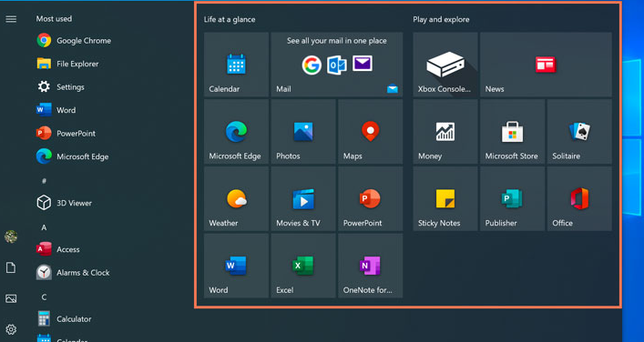Launch the Publisher tile
644x342 pixels.
(512, 198)
